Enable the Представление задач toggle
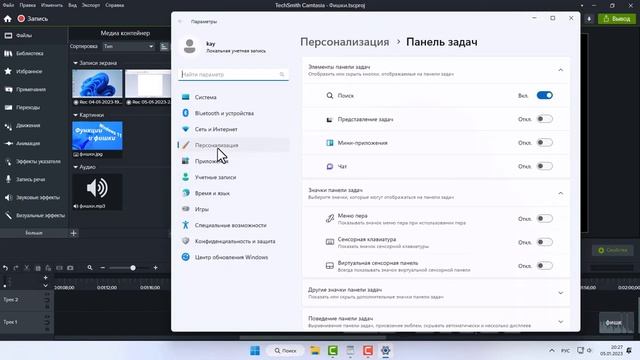 point(544,119)
